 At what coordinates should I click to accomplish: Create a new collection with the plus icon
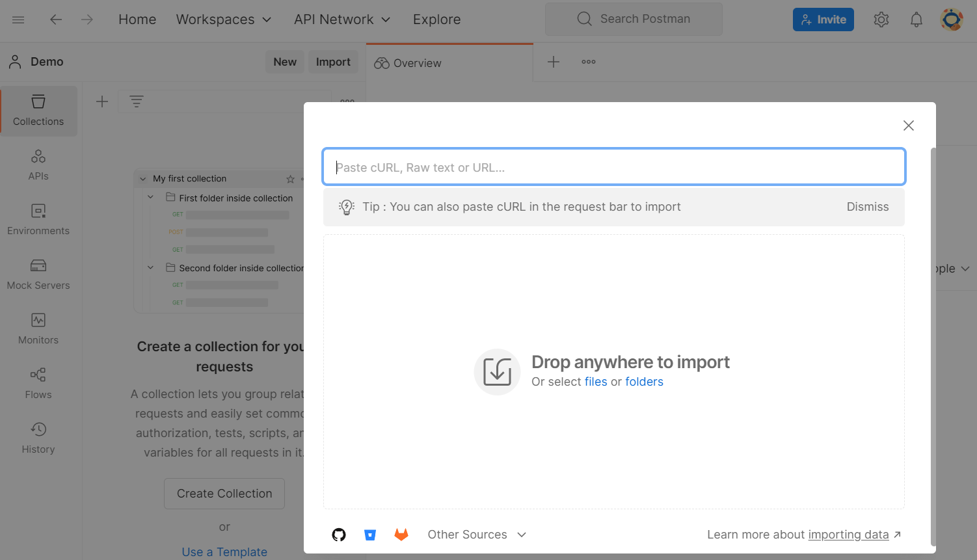point(102,101)
